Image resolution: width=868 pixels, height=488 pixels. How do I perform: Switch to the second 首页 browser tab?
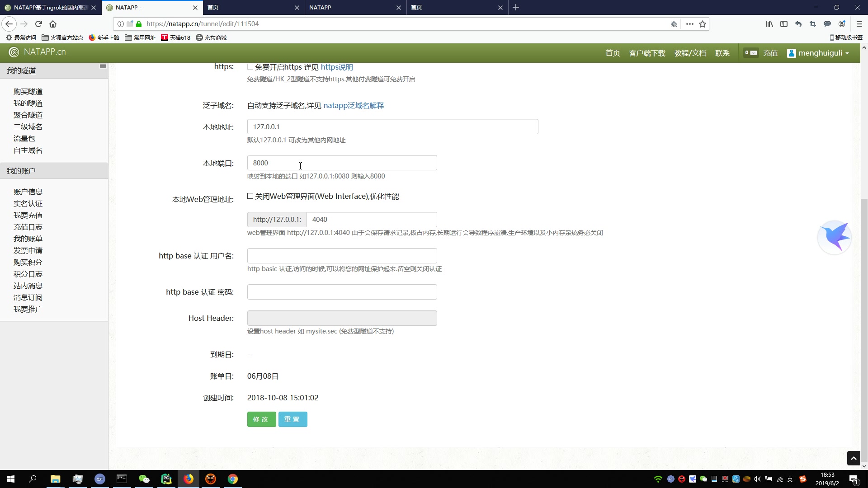click(457, 7)
